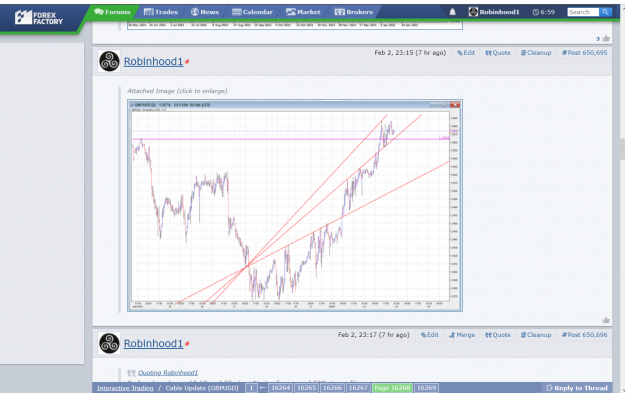Click the search magnifier button
The height and width of the screenshot is (393, 625).
[x=605, y=12]
